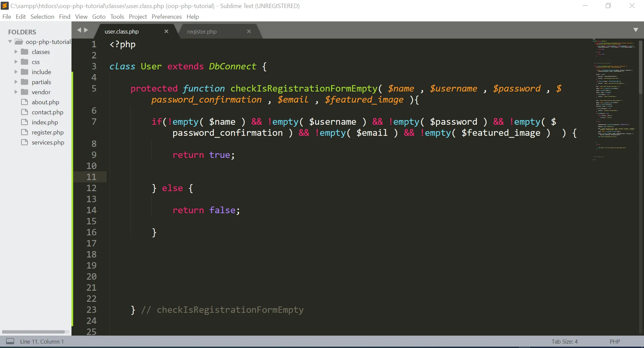Image resolution: width=644 pixels, height=348 pixels.
Task: Click line number 11 in the gutter
Action: click(x=91, y=177)
